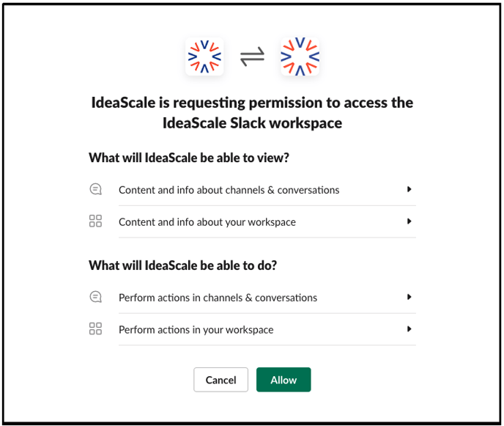Cancel the permission request
This screenshot has height=426, width=504.
(220, 380)
